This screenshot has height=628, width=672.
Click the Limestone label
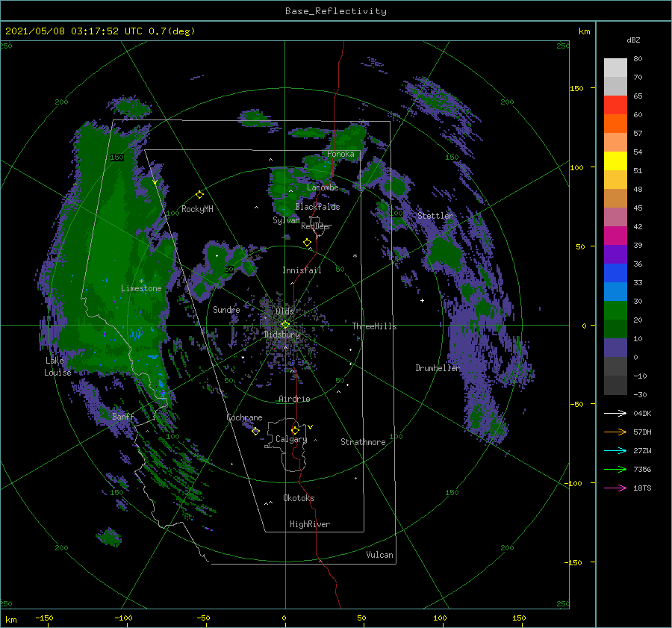(x=141, y=288)
